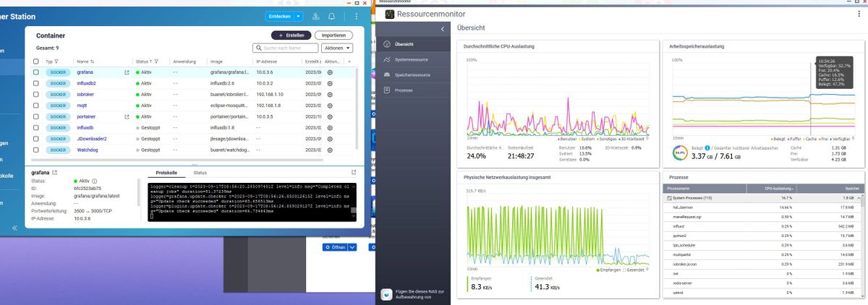Image resolution: width=868 pixels, height=305 pixels.
Task: Open Prozesse in Ressourcenmonitor sidebar
Action: tap(412, 90)
